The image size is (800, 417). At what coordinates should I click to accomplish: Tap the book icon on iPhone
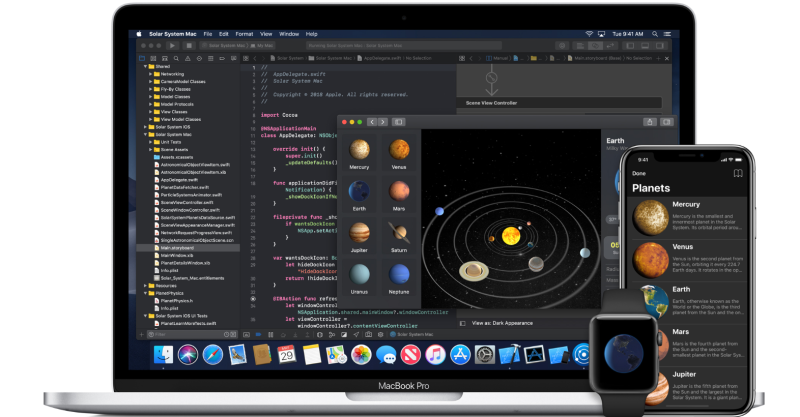pyautogui.click(x=738, y=174)
